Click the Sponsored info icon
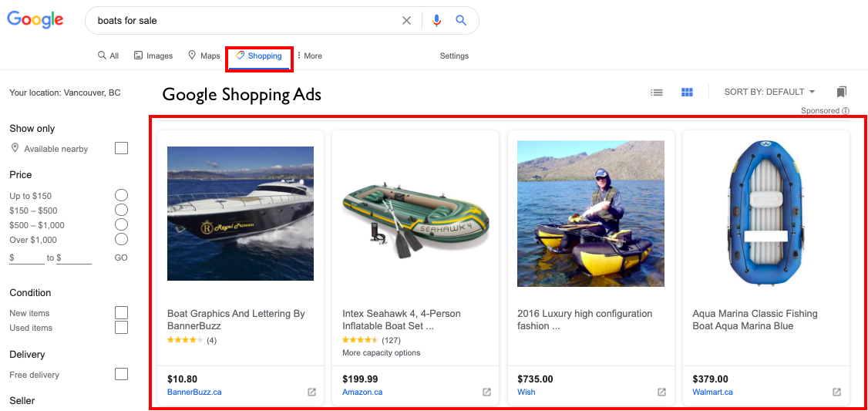 tap(846, 111)
